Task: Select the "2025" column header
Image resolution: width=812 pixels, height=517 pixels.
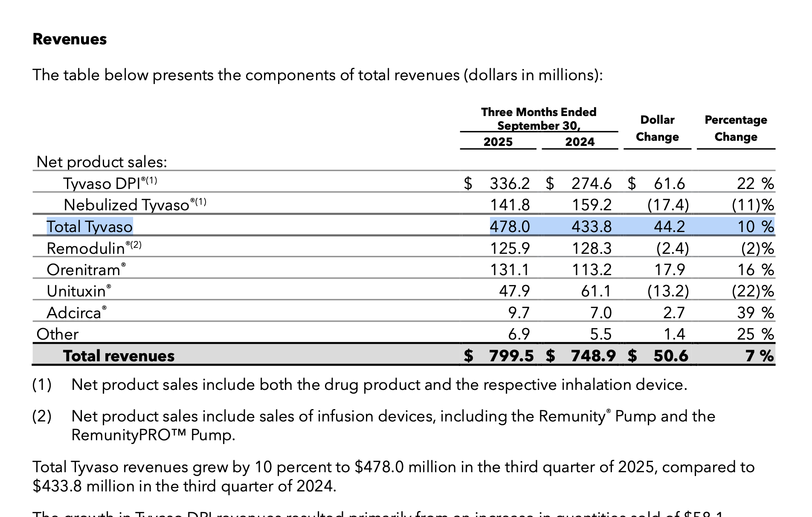Action: tap(498, 142)
